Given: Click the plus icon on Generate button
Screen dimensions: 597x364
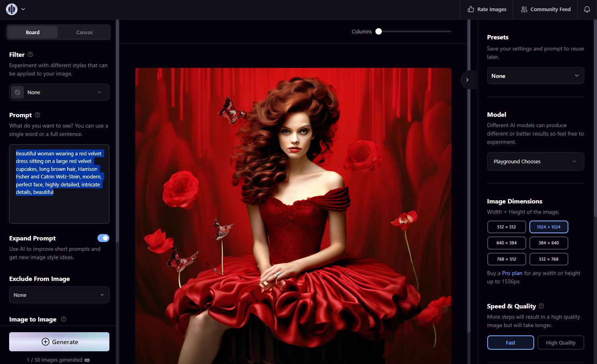Looking at the screenshot, I should tap(45, 342).
